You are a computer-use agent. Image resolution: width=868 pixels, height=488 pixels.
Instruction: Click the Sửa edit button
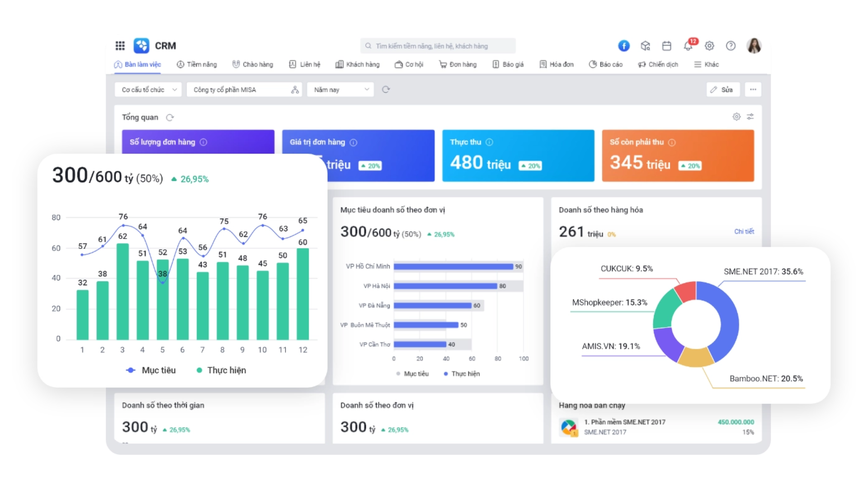click(x=722, y=89)
